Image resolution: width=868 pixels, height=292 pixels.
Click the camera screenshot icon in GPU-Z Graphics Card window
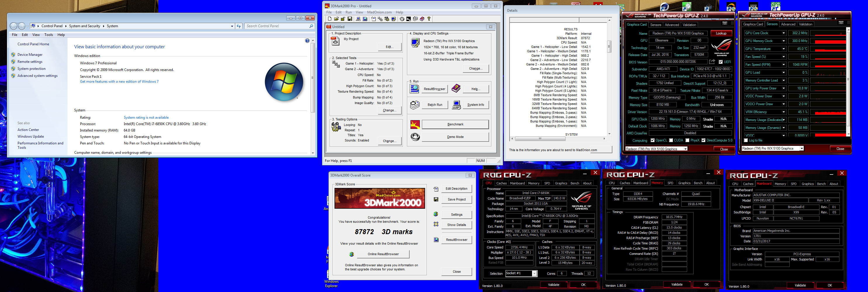click(725, 23)
